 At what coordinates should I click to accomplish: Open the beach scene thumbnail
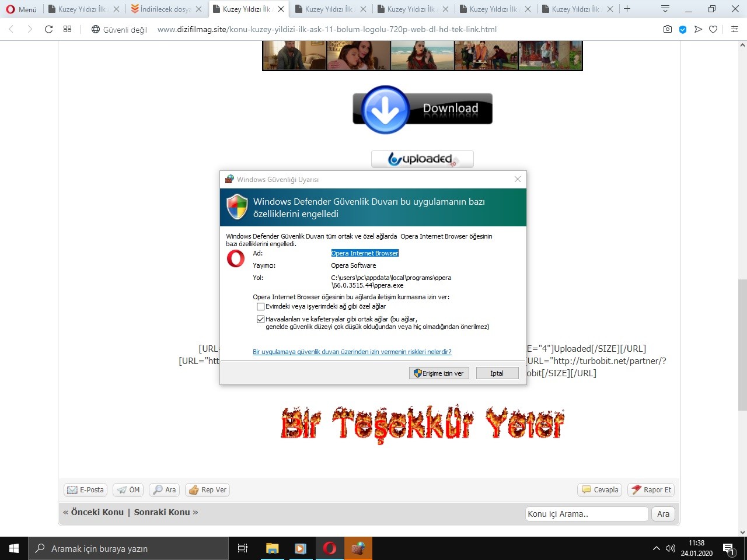422,55
